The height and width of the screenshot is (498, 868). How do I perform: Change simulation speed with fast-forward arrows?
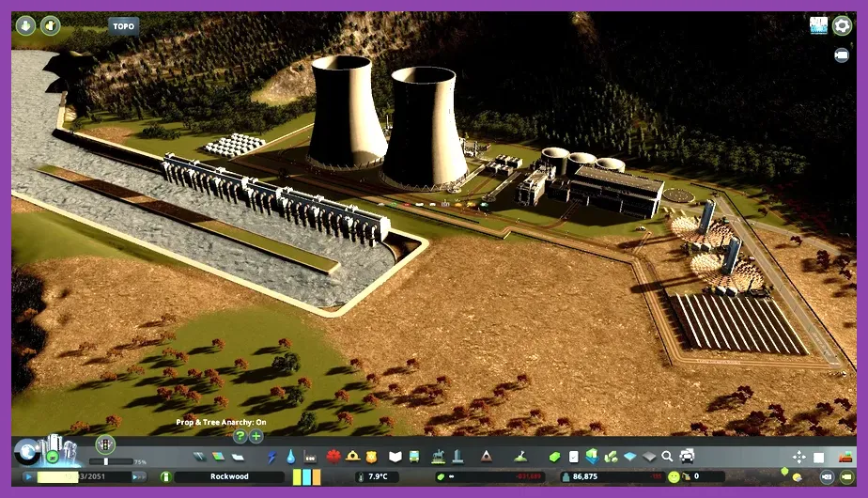(139, 476)
